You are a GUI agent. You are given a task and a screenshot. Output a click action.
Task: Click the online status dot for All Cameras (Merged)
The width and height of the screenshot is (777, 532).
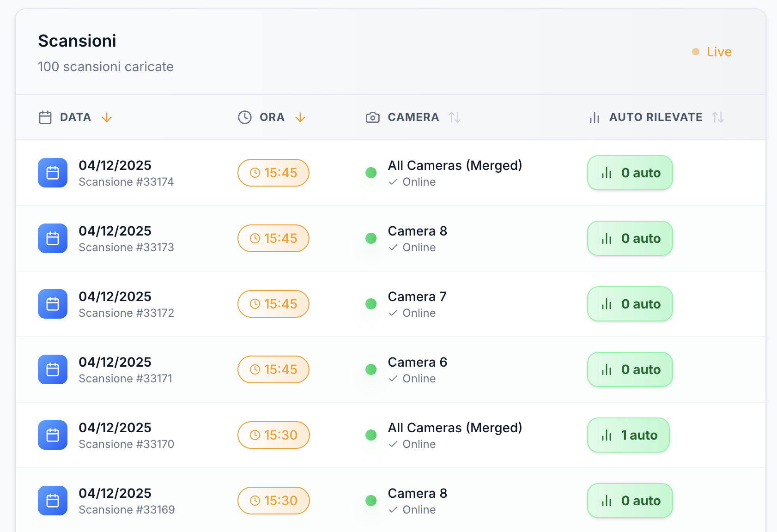(x=371, y=173)
